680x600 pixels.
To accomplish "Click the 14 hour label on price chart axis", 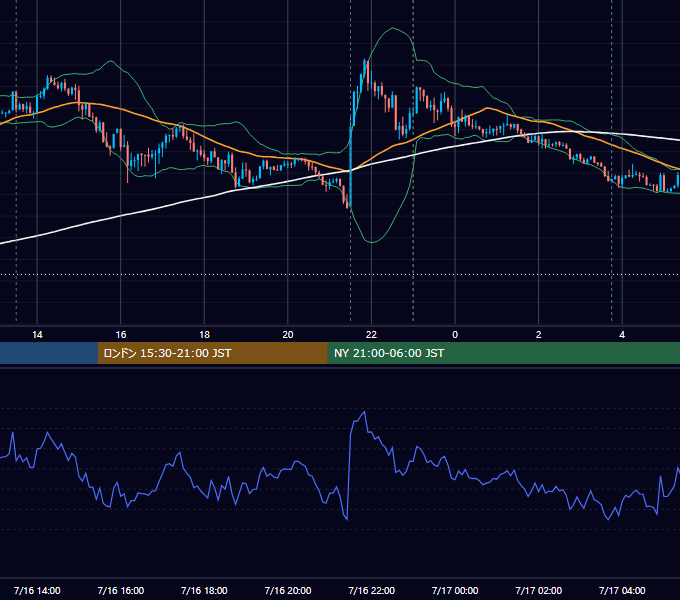I will coord(37,335).
